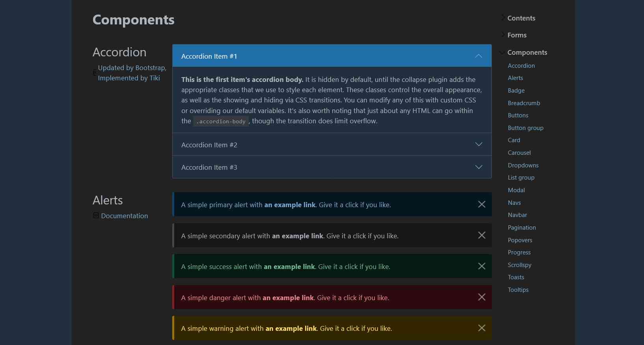The height and width of the screenshot is (345, 644).
Task: Click example link in the primary alert
Action: [x=290, y=205]
